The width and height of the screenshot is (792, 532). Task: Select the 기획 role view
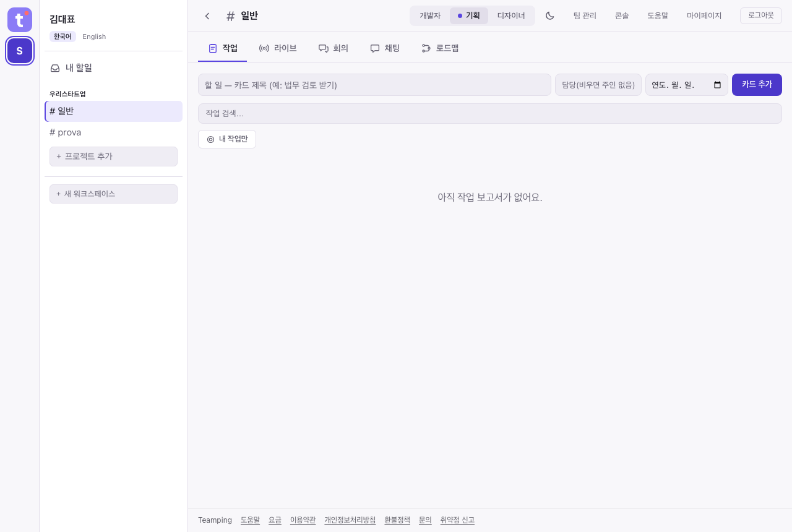click(x=469, y=16)
